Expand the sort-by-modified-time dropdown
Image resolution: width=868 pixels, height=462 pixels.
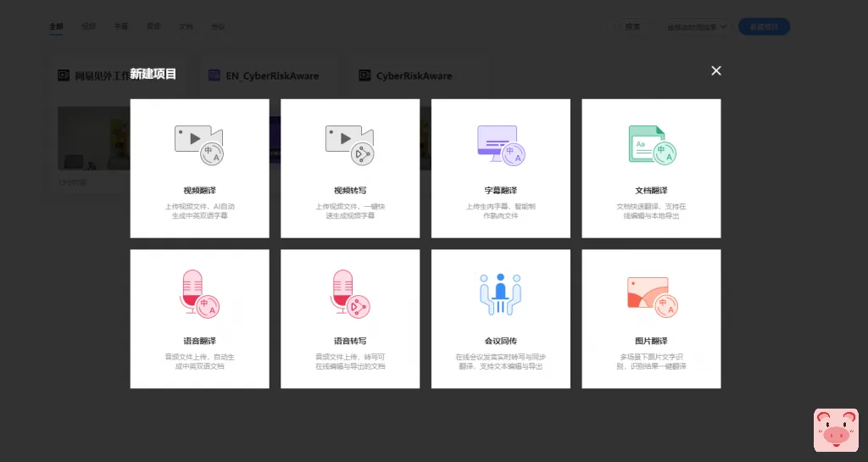click(695, 26)
